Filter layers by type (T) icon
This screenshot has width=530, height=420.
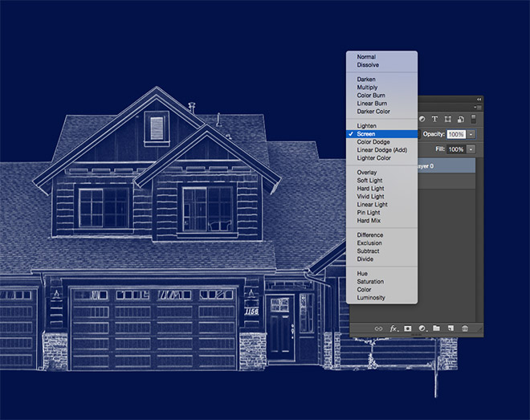[x=434, y=119]
